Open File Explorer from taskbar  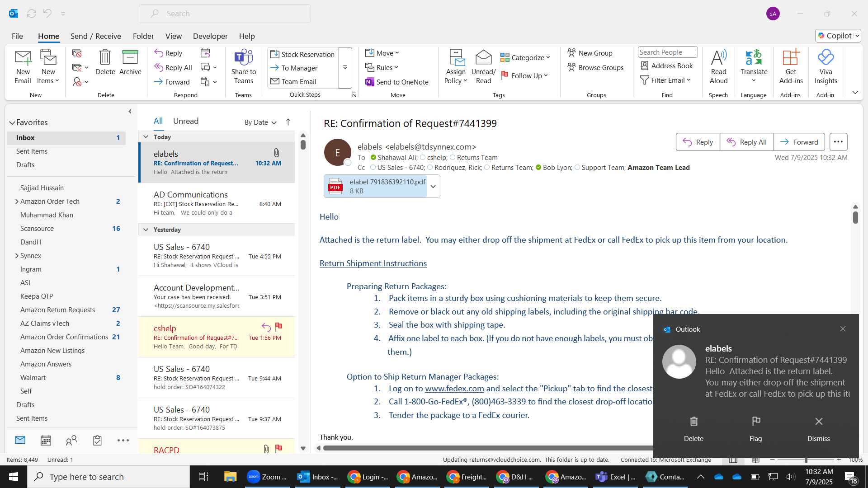[x=230, y=477]
